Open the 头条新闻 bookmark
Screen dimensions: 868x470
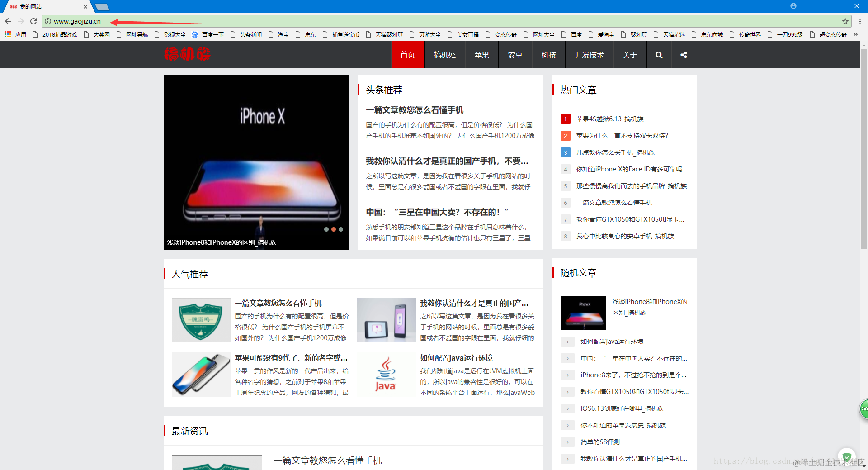tap(246, 34)
